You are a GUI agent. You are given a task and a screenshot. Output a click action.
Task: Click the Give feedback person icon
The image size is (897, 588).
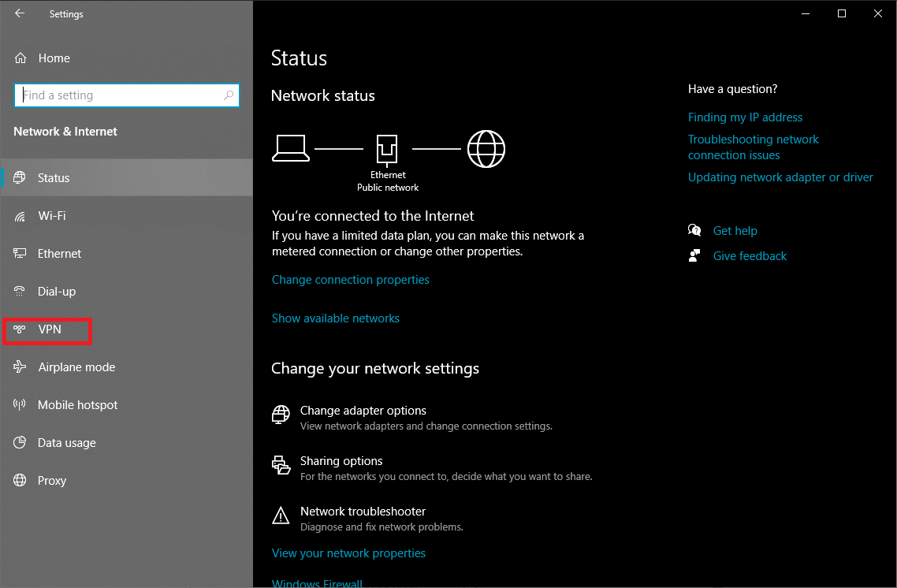694,255
